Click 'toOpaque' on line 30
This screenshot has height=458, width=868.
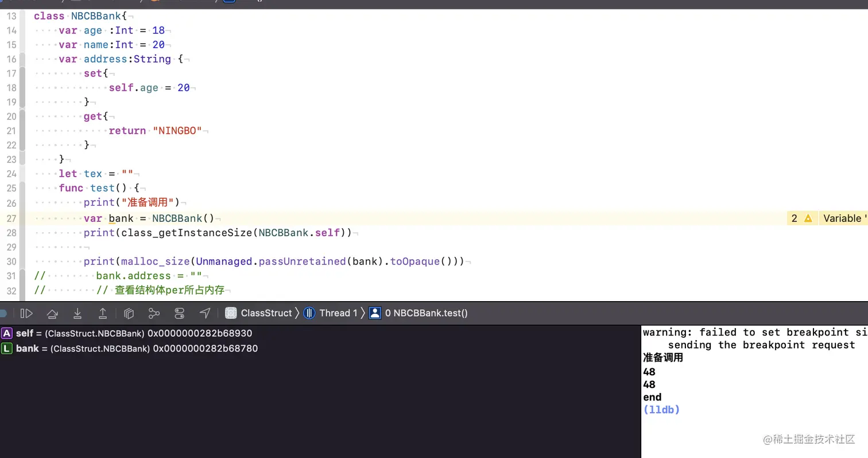coord(415,261)
